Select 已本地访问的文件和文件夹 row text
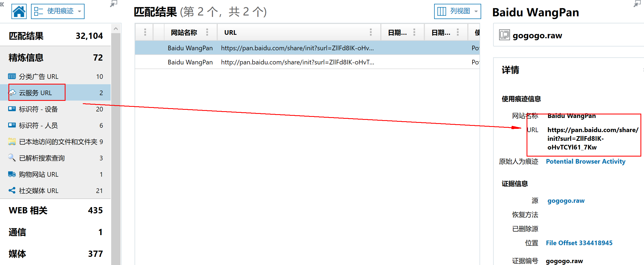Screen dimensions: 644x265 click(x=58, y=142)
